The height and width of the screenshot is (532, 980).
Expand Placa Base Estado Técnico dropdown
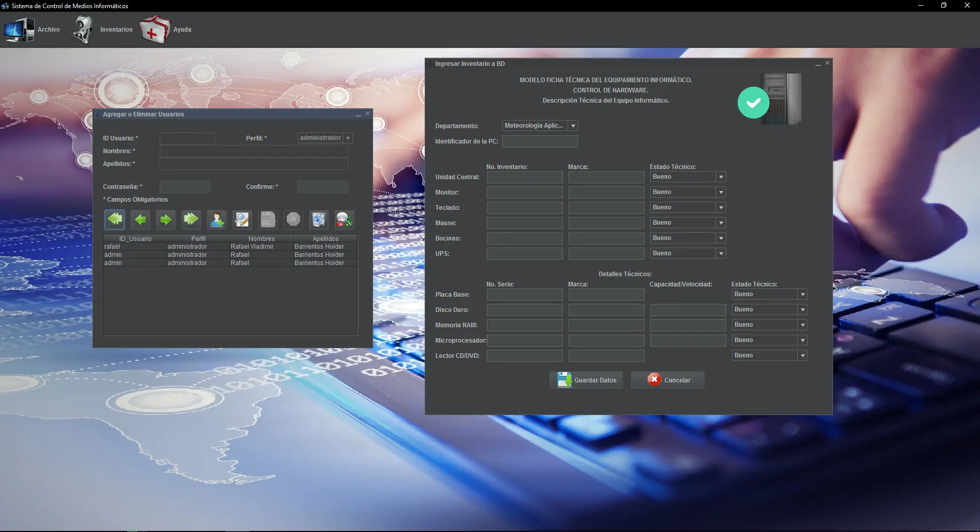click(803, 294)
